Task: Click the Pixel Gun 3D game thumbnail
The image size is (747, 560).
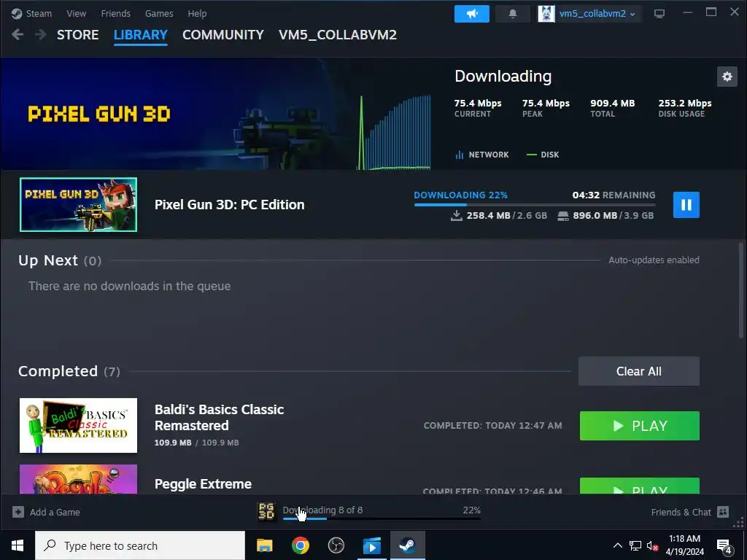Action: click(x=79, y=205)
